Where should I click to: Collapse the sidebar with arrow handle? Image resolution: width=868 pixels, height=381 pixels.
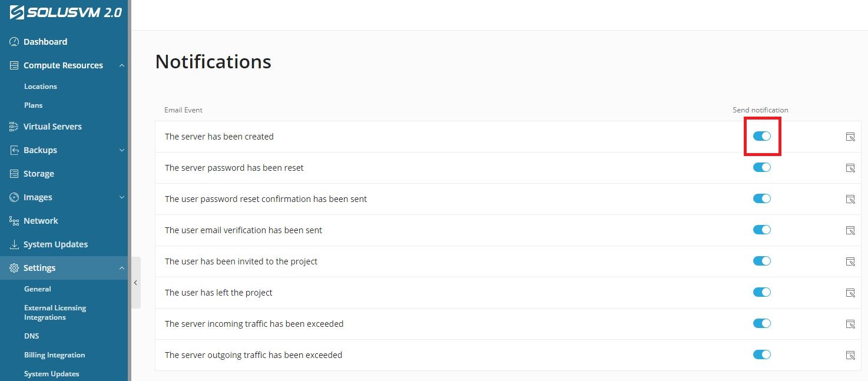(x=135, y=283)
